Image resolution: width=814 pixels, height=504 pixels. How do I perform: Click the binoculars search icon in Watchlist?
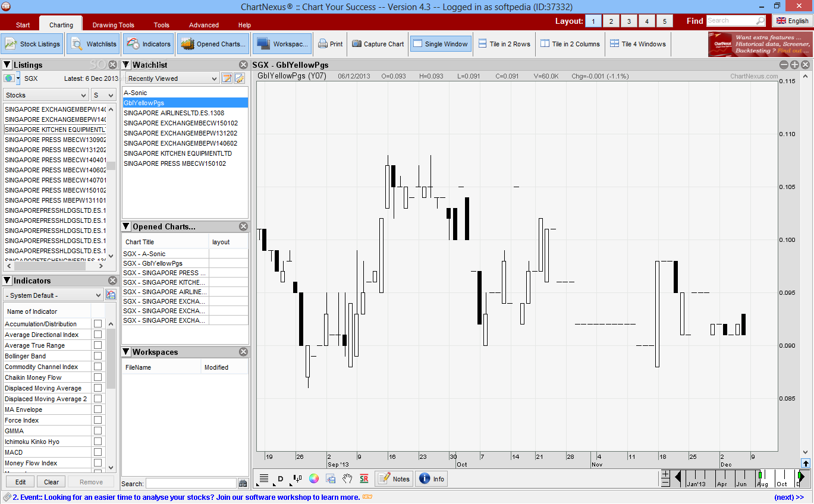243,484
